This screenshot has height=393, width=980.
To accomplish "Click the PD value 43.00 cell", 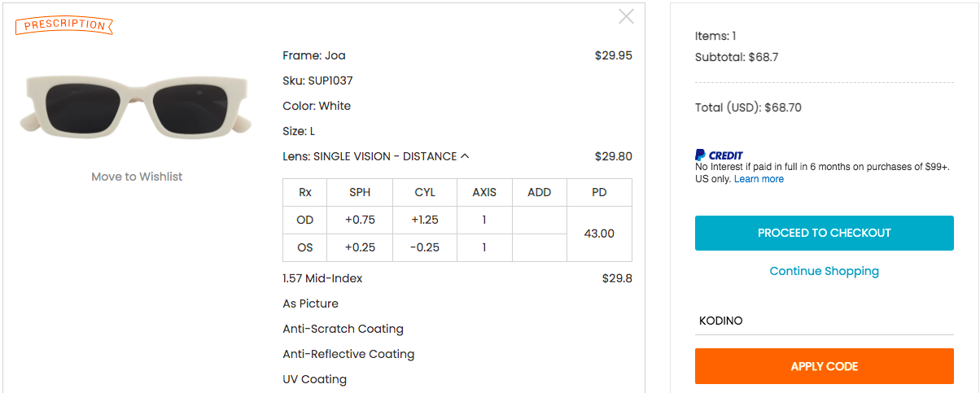I will click(599, 234).
